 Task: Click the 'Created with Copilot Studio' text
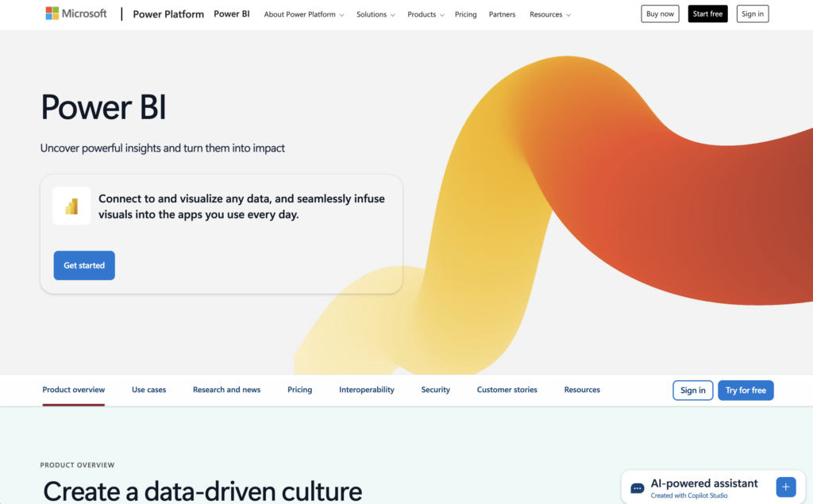point(689,496)
